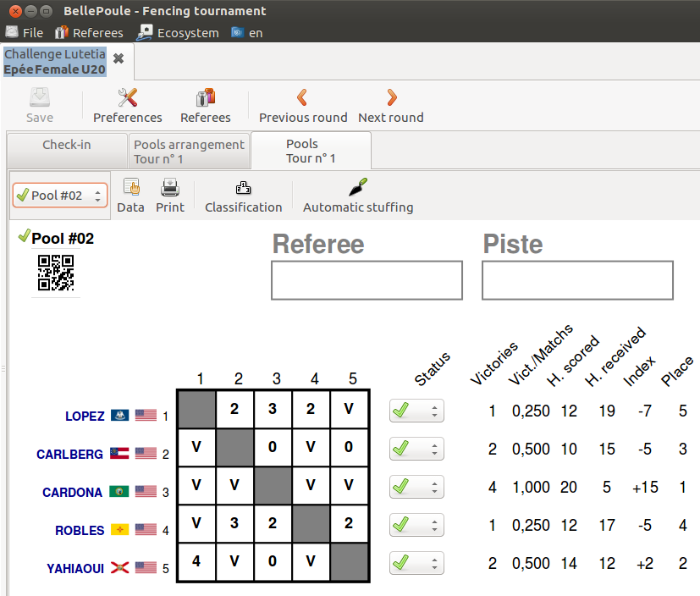Click CARDONA's index value +15
The width and height of the screenshot is (700, 596).
click(x=645, y=487)
